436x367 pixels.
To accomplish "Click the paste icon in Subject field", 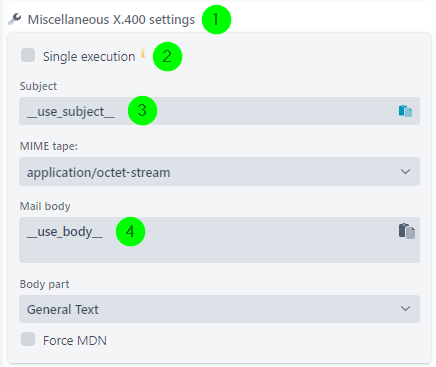I will coord(405,111).
